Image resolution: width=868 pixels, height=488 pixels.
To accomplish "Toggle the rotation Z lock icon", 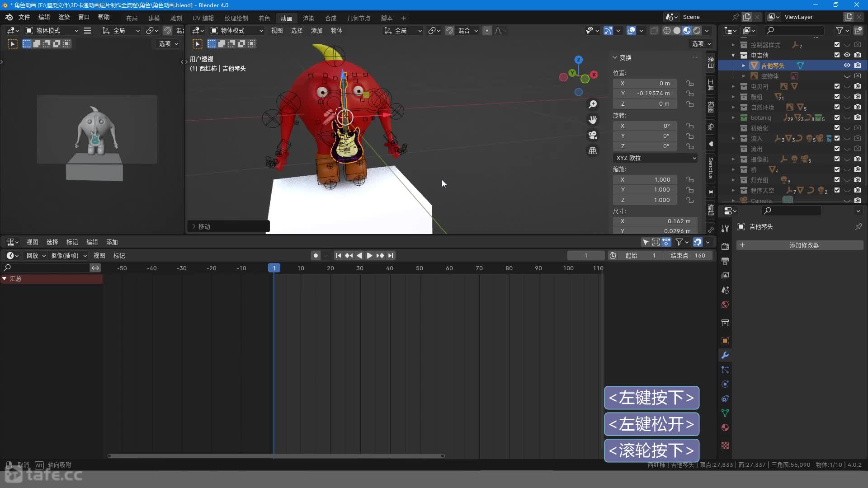I will click(x=690, y=146).
